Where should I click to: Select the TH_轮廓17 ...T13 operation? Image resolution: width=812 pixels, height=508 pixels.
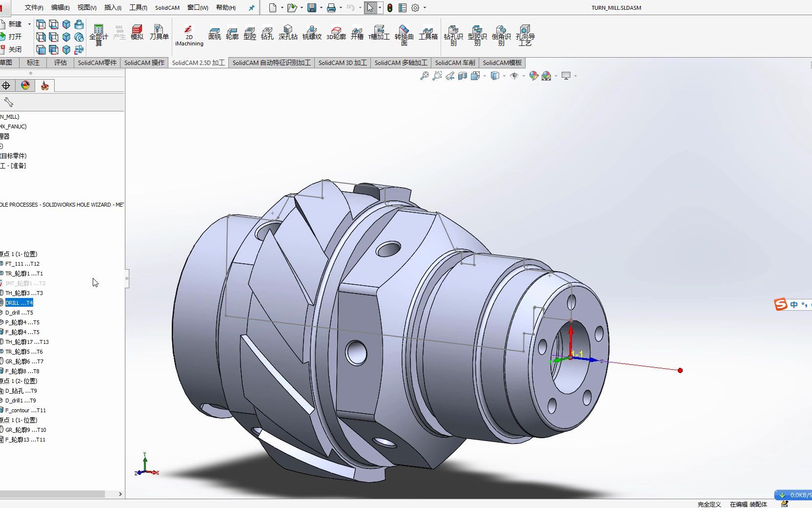point(27,342)
